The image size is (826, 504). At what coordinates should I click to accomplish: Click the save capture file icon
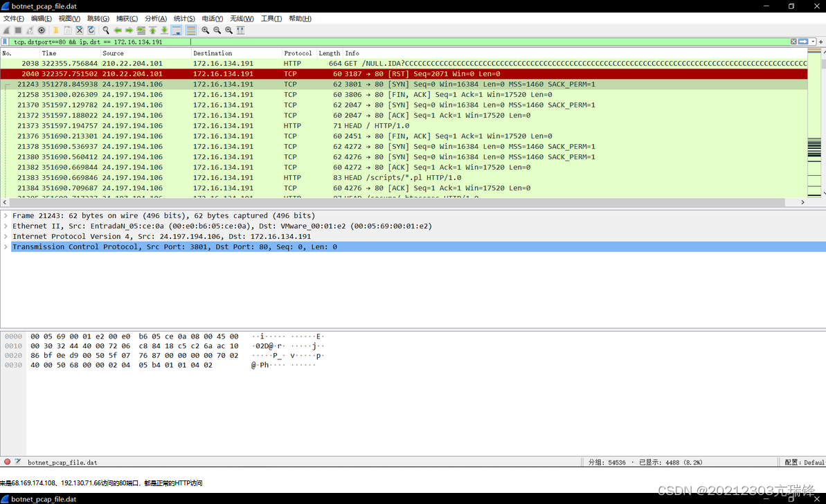coord(67,30)
